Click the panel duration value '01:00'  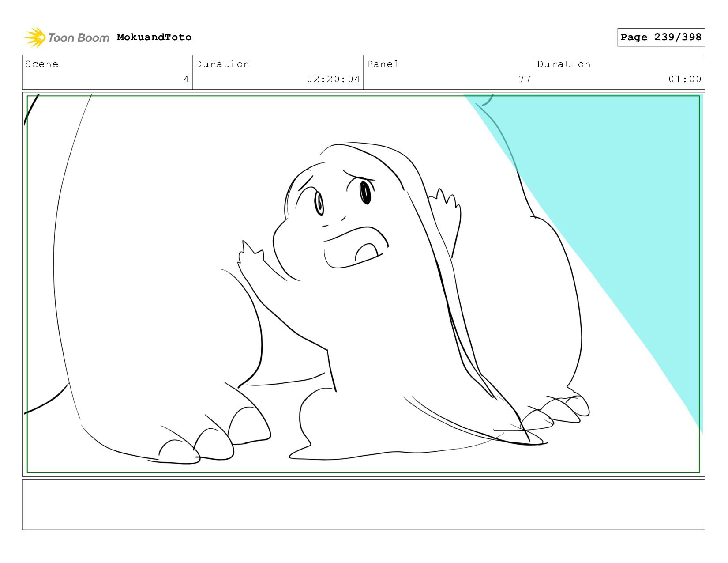coord(685,79)
